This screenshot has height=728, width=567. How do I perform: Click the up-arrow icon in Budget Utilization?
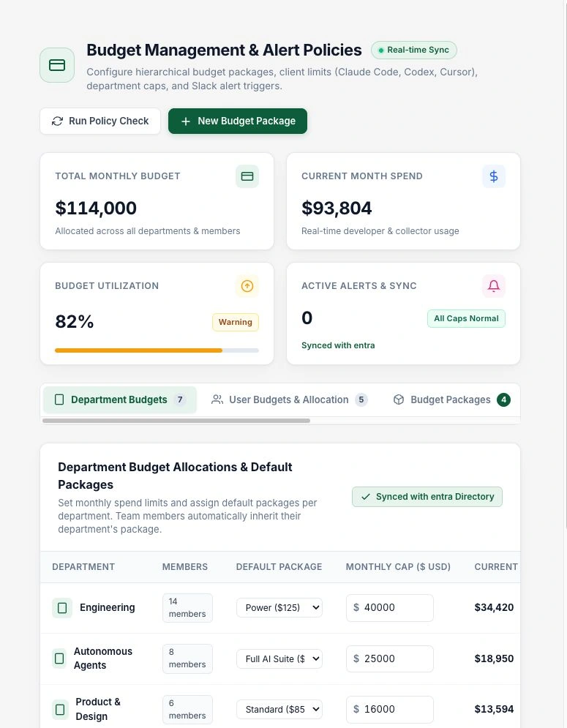247,286
